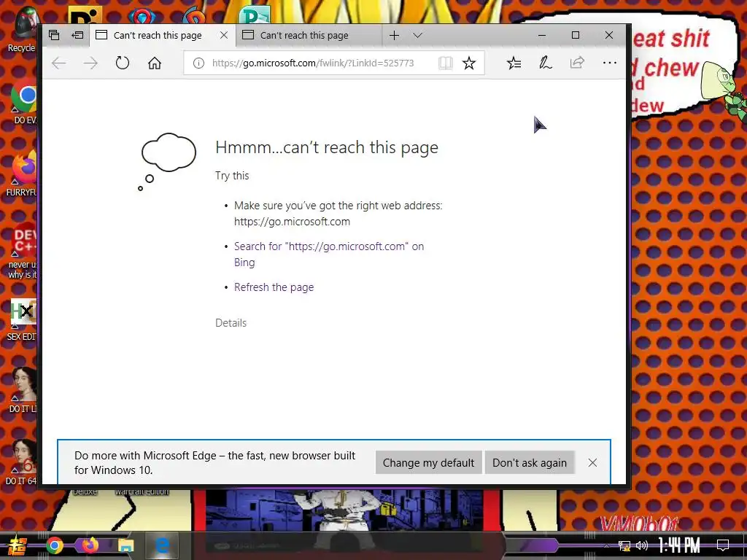The width and height of the screenshot is (747, 560).
Task: Select Firefox desktop shortcut labeled FURRYFU
Action: click(21, 174)
